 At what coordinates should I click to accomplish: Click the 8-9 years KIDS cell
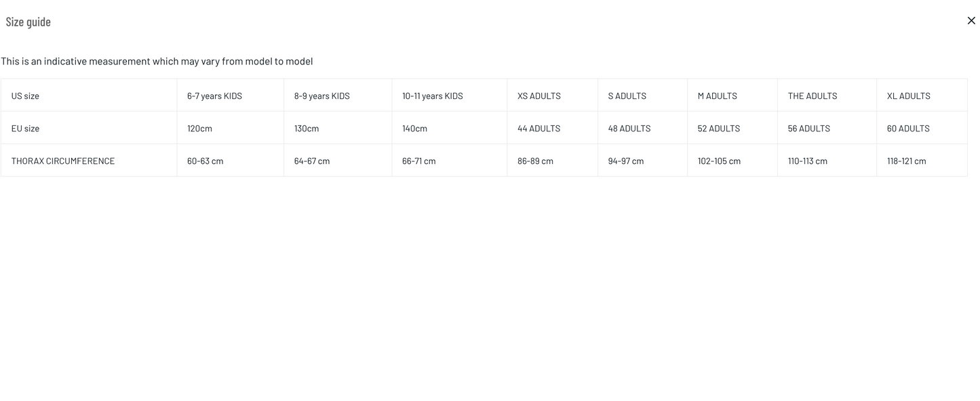point(321,96)
